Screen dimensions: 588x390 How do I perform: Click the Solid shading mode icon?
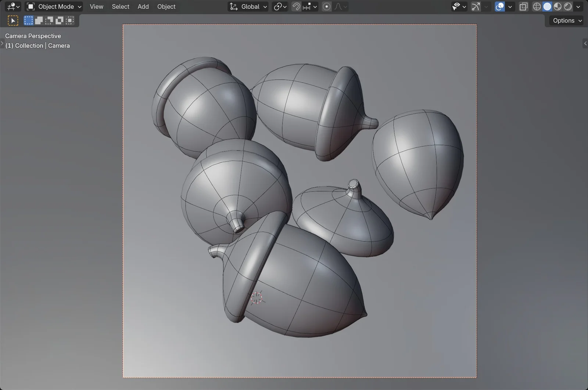tap(548, 6)
